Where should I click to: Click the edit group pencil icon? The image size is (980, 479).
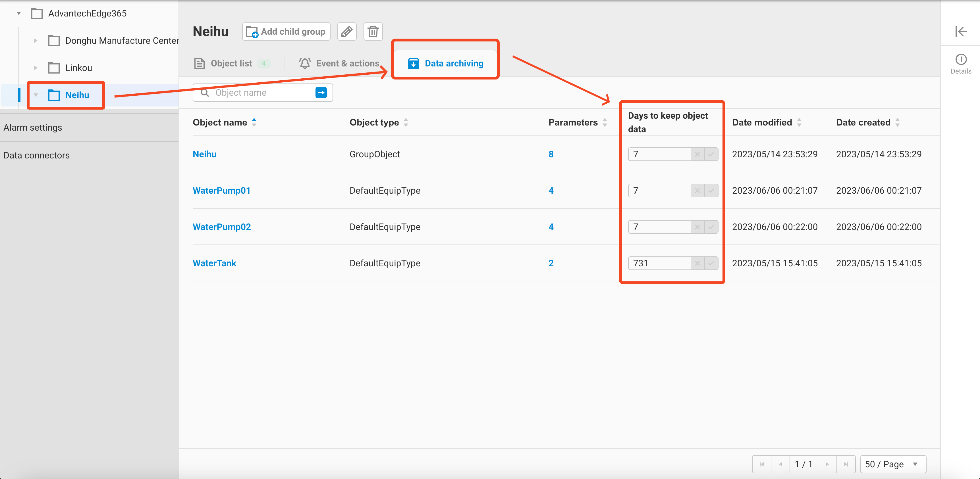tap(346, 32)
